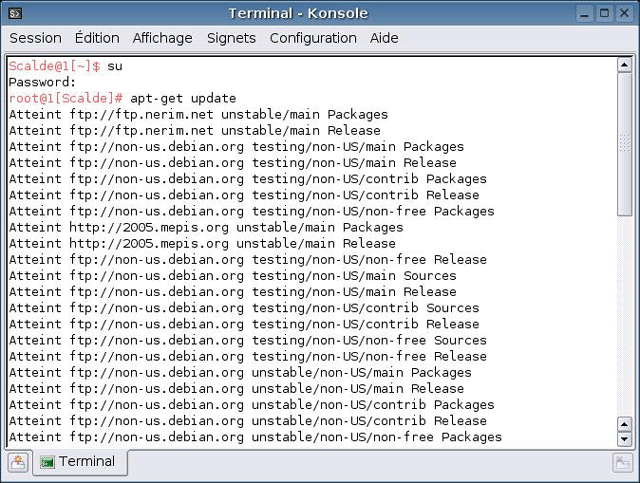Open the Aide menu
This screenshot has height=483, width=640.
click(x=384, y=38)
